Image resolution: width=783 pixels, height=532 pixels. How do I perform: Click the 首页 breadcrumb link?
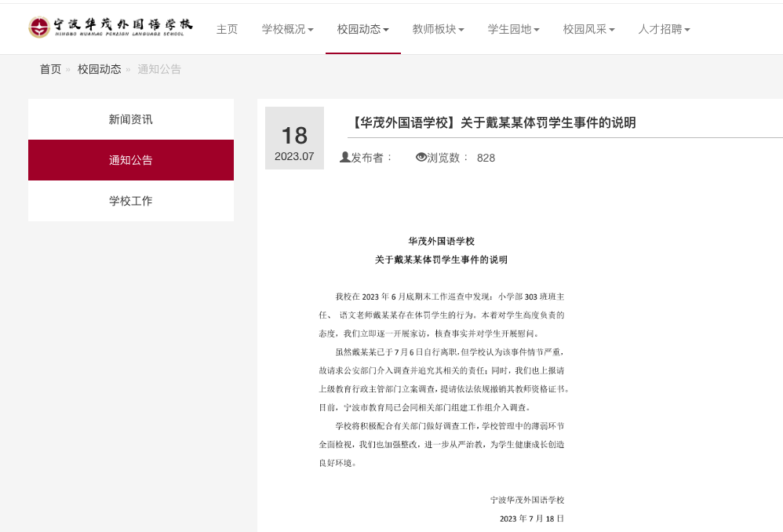(50, 69)
